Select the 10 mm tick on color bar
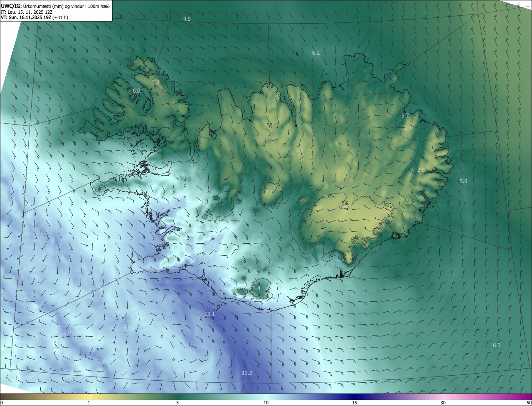Screen dimensions: 532x406 coord(266,403)
